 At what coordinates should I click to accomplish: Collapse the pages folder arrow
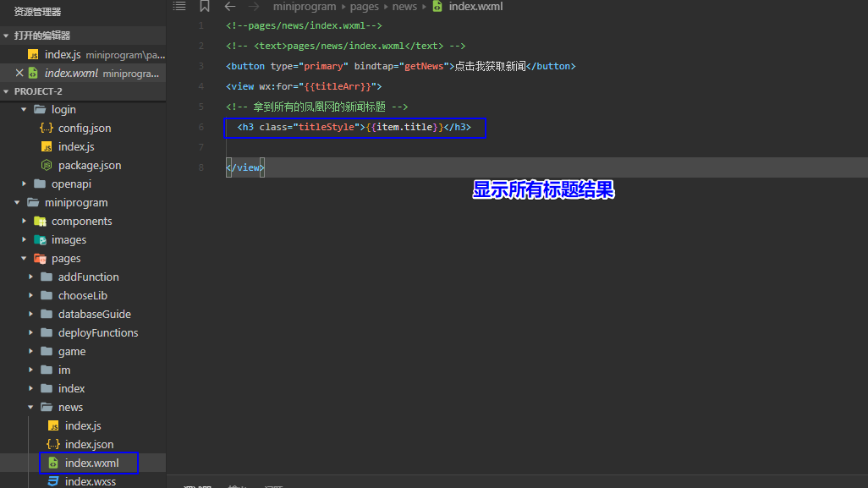pos(24,259)
